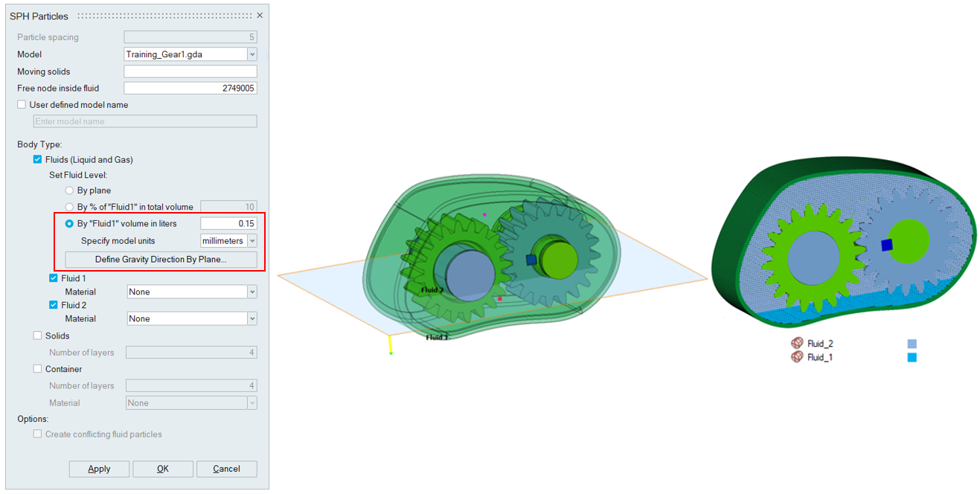Click the Fluid_2 light blue color swatch

[x=912, y=344]
